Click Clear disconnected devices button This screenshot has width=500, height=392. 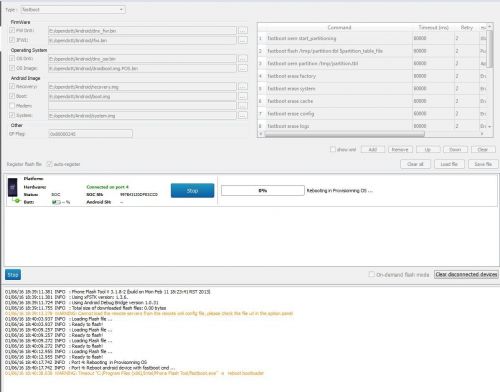tap(466, 274)
